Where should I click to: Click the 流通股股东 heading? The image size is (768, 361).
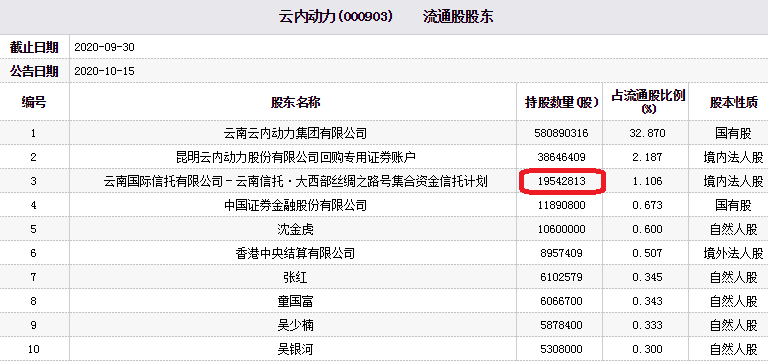(458, 17)
